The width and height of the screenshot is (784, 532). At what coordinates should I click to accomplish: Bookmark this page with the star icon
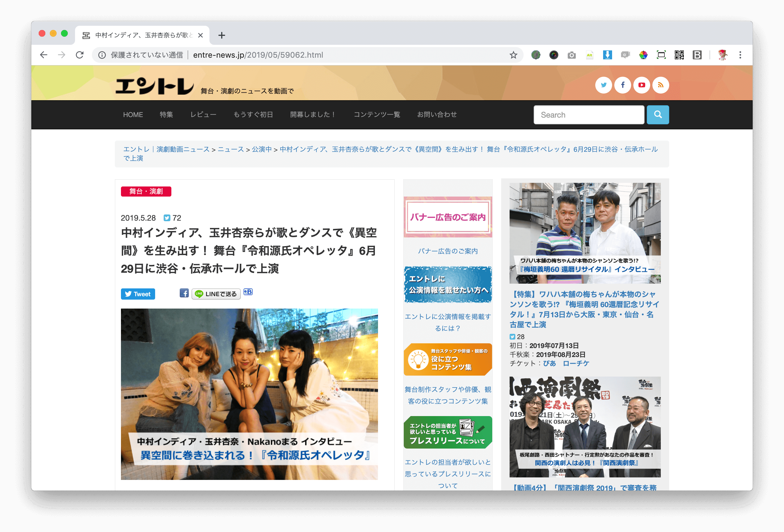click(x=513, y=55)
